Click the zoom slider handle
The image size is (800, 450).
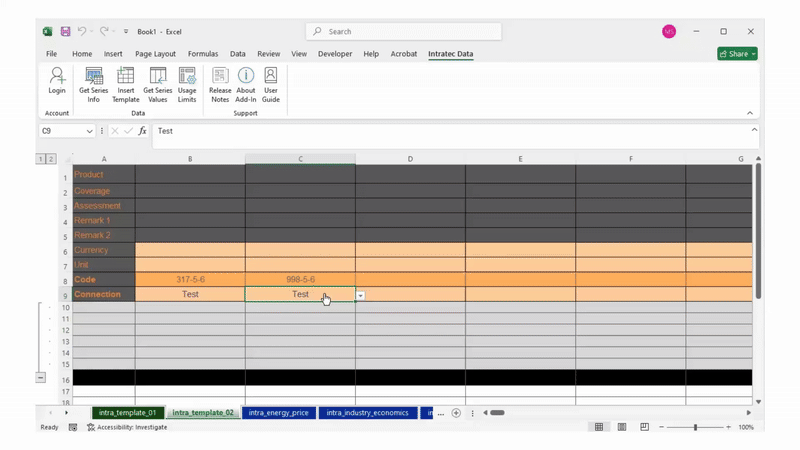(x=695, y=427)
